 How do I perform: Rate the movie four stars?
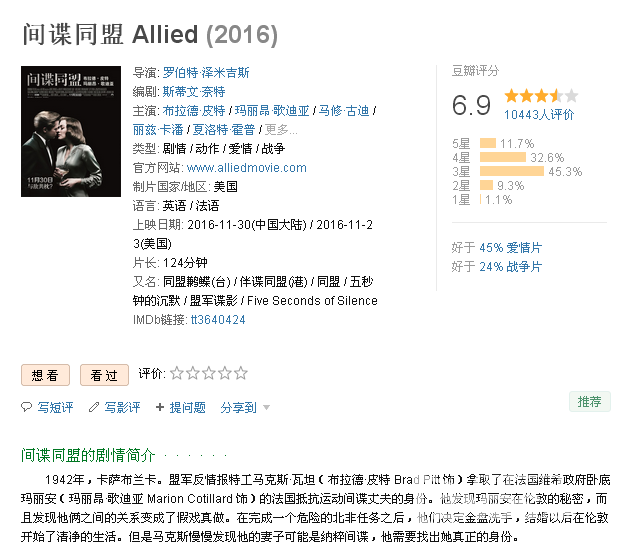point(224,373)
